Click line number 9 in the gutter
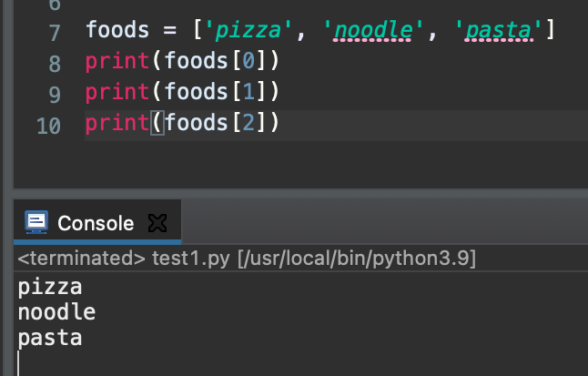Screen dimensions: 588x376 [52, 94]
